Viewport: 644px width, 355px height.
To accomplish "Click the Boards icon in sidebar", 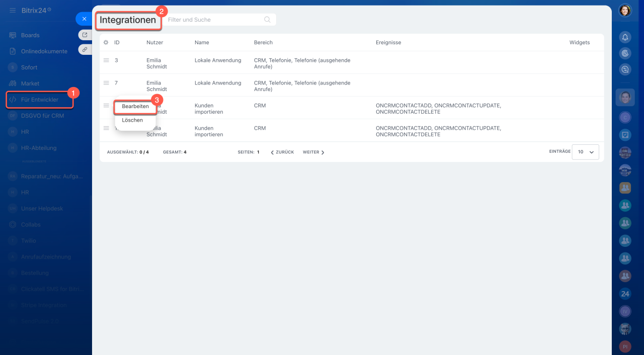I will (x=13, y=35).
